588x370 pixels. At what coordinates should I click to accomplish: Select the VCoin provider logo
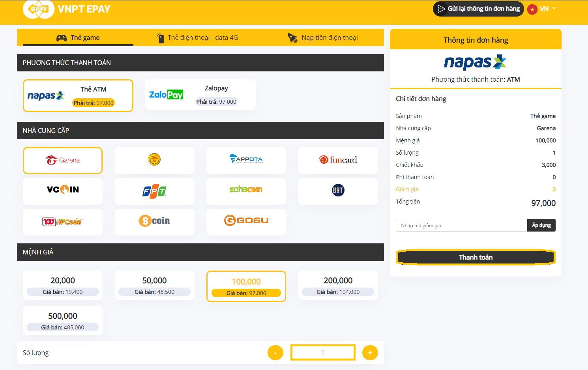63,190
